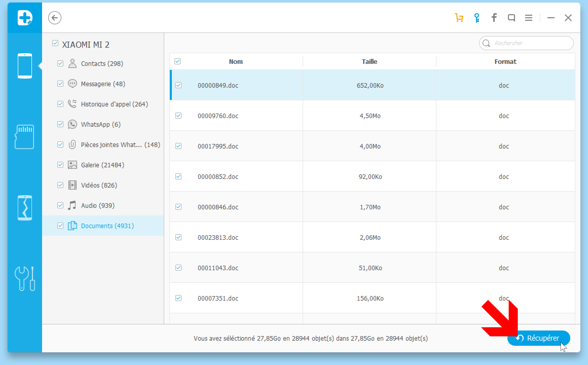
Task: Uncheck the Historique d'appel checkbox
Action: pos(60,104)
